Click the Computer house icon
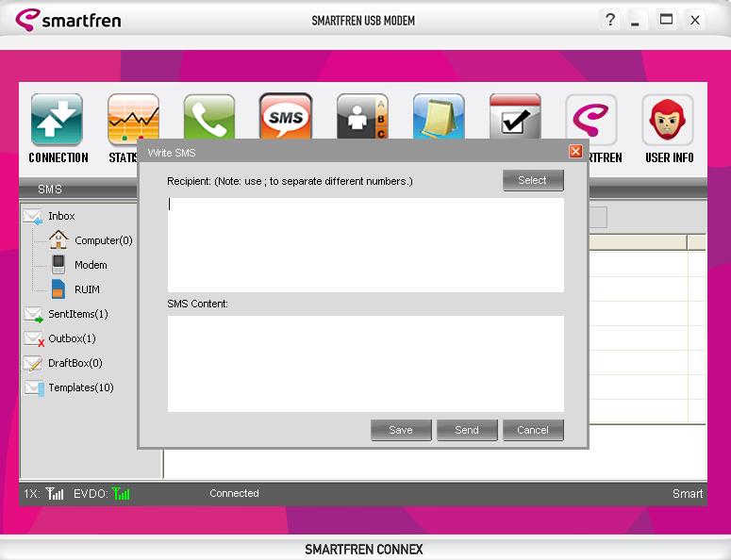Viewport: 731px width, 560px height. coord(58,239)
